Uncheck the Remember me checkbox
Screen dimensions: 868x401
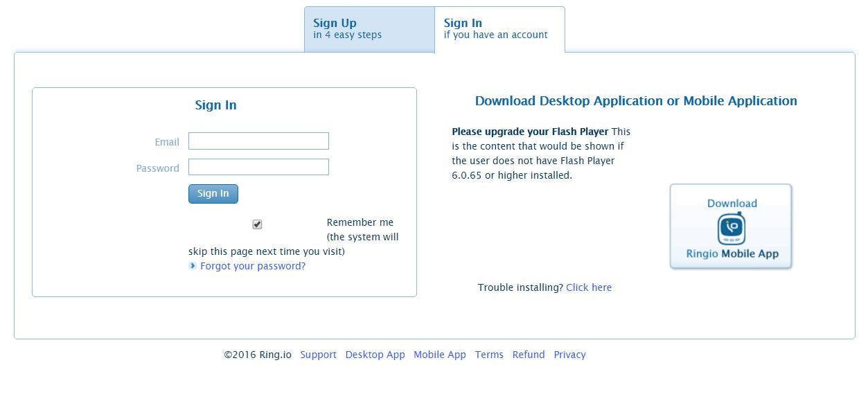[x=257, y=224]
